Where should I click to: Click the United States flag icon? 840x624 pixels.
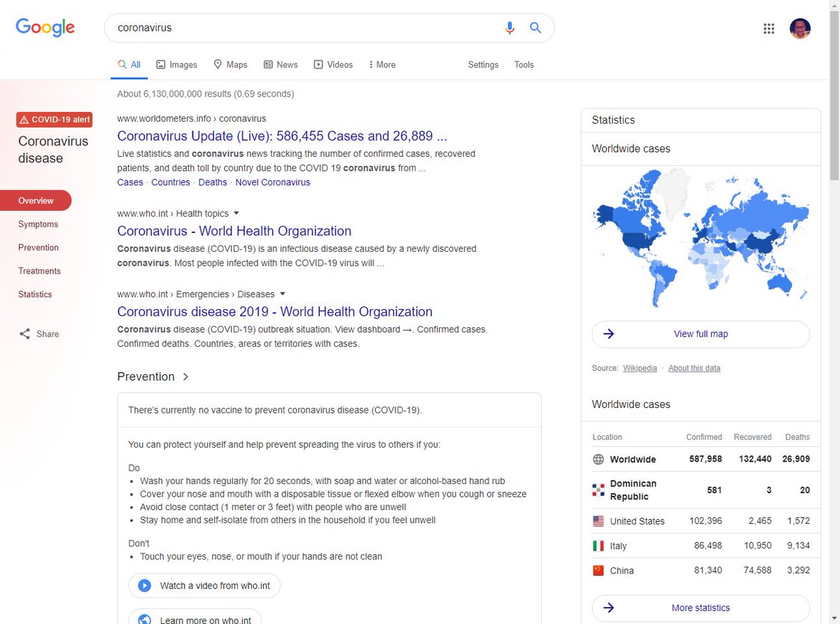coord(598,521)
